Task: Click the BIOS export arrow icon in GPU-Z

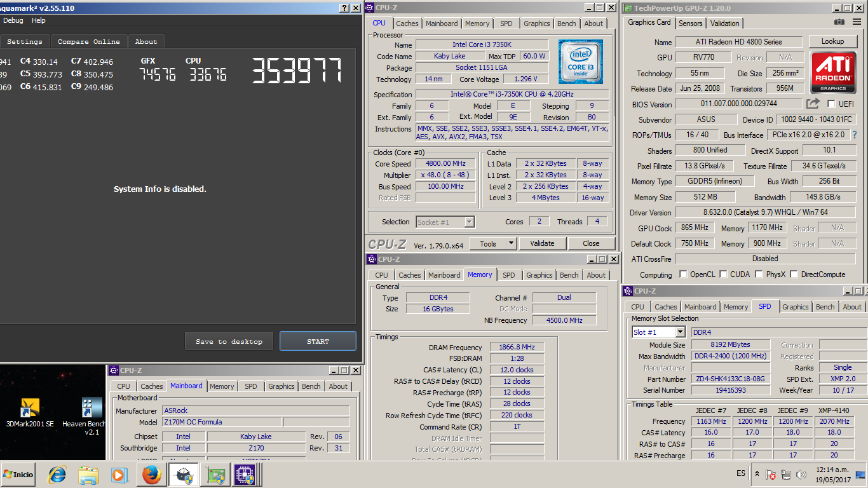Action: [x=813, y=103]
